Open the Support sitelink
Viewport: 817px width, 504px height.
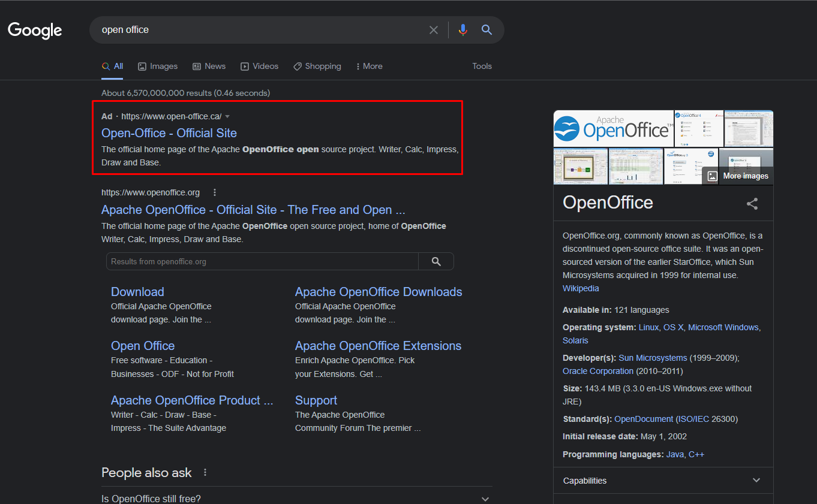[x=316, y=400]
